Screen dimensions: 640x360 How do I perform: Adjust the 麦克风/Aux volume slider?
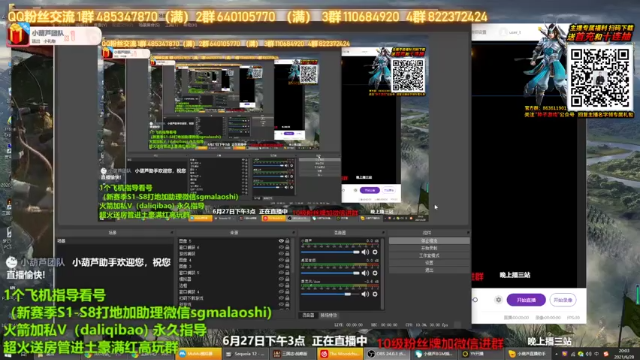tap(330, 294)
